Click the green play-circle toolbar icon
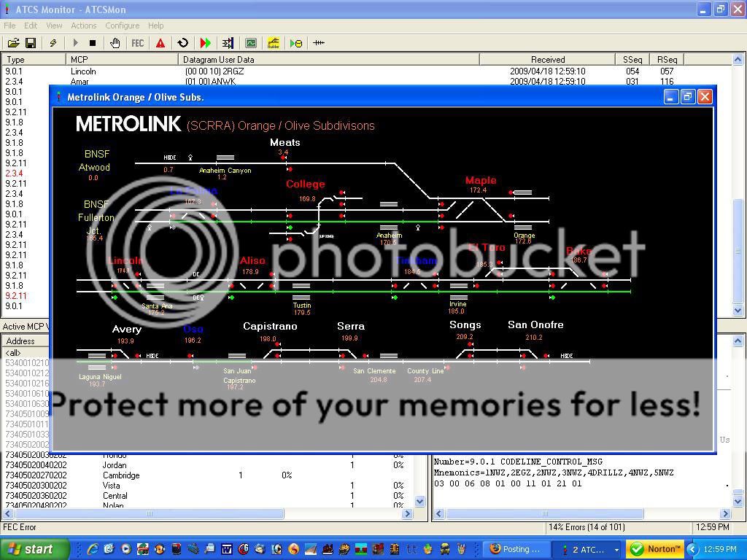Viewport: 747px width, 560px height. click(x=295, y=43)
